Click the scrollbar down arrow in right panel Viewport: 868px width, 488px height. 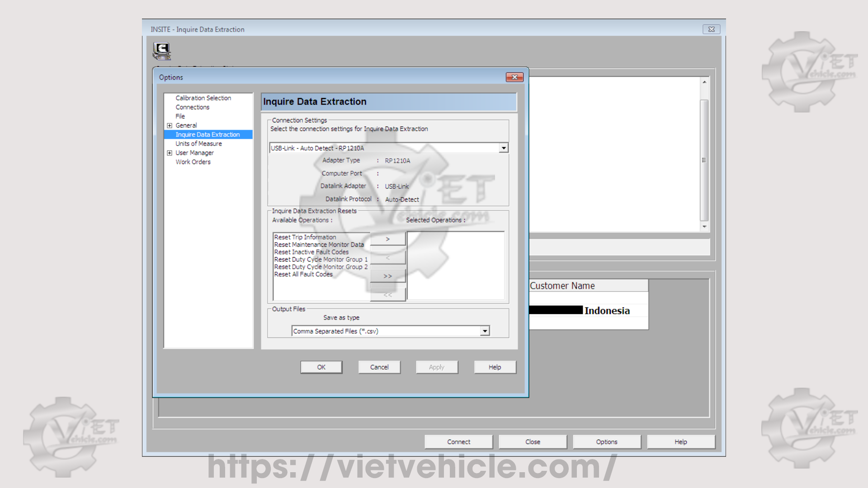coord(704,227)
